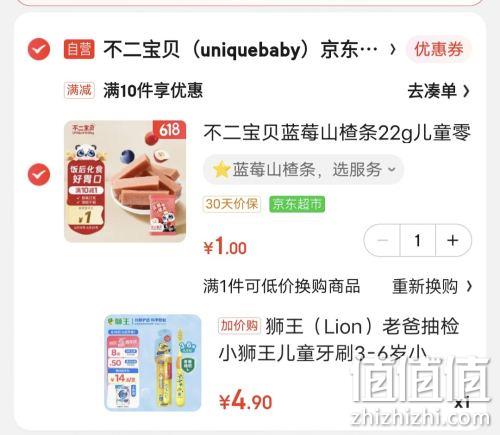The width and height of the screenshot is (500, 435).
Task: Increase quantity with the plus button
Action: click(x=453, y=240)
